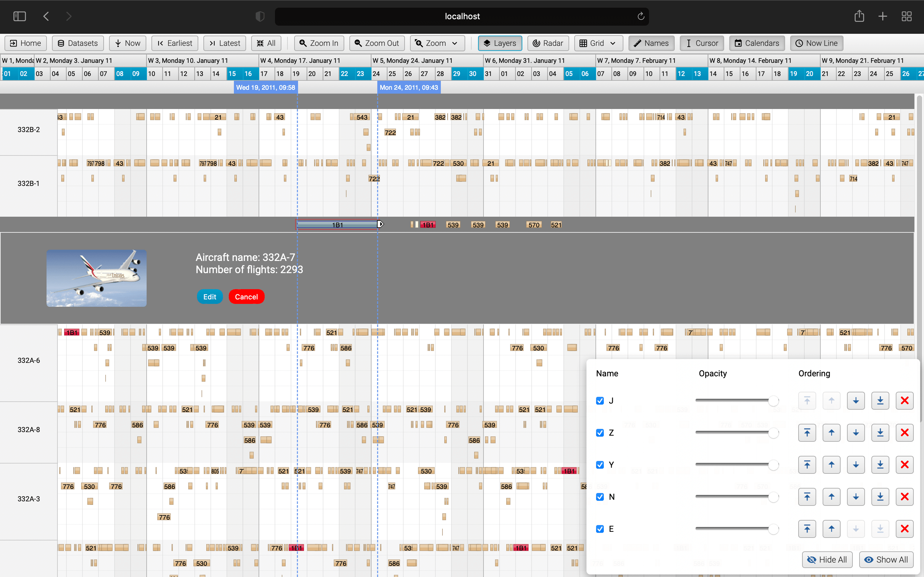Click the Edit button for aircraft 332A-7
Image resolution: width=924 pixels, height=577 pixels.
pos(210,297)
